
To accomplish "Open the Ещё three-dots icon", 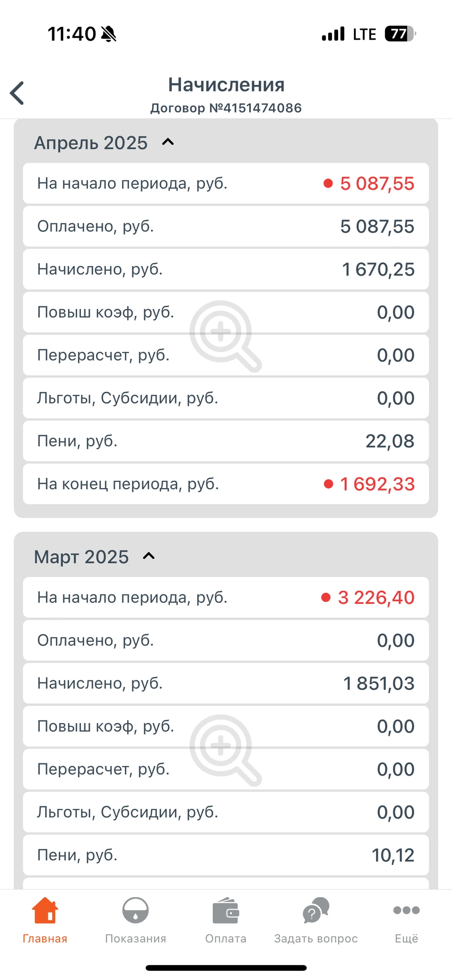I will coord(406,910).
